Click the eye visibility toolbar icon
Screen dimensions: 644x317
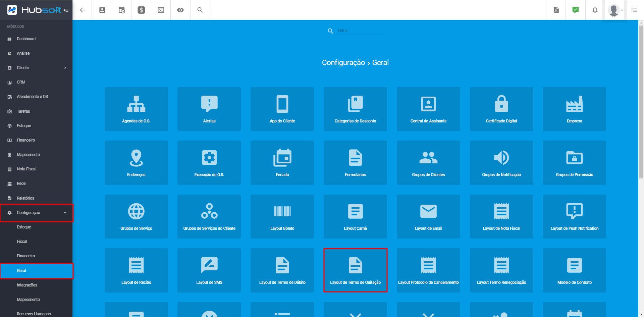coord(180,10)
